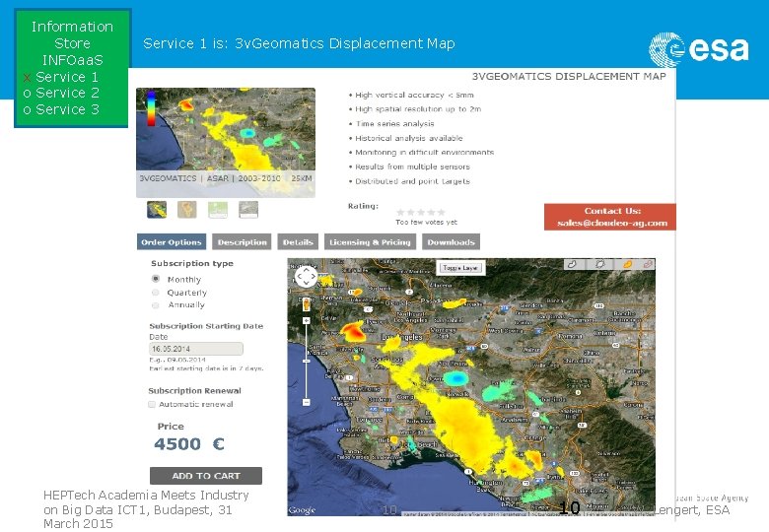Click the 3VGEOMATICS DISPLACEMENT MAP heading
The height and width of the screenshot is (532, 769).
point(569,77)
